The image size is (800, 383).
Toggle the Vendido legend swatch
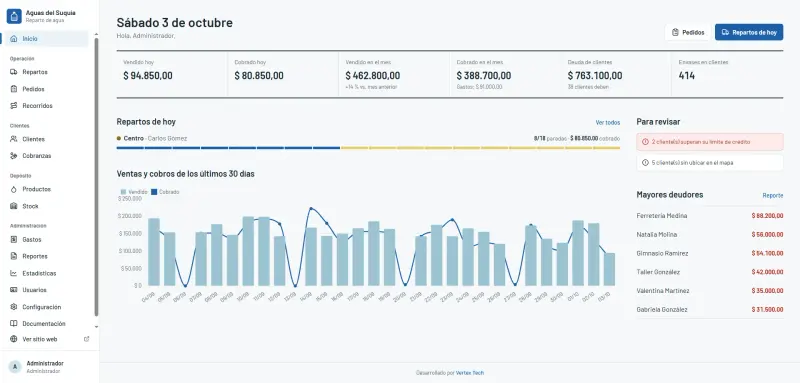pyautogui.click(x=123, y=192)
